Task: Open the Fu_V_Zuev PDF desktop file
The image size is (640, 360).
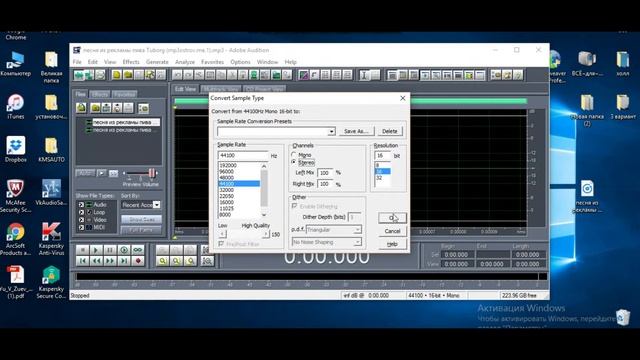Action: 16,282
